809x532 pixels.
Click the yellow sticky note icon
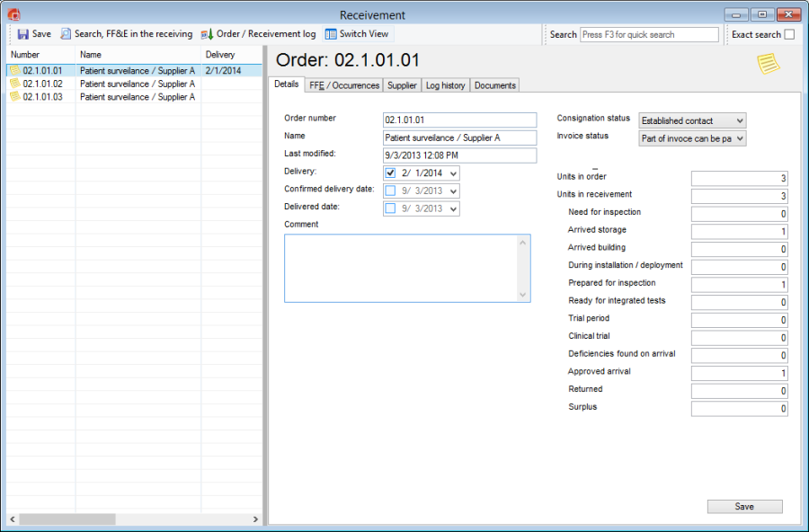[768, 64]
